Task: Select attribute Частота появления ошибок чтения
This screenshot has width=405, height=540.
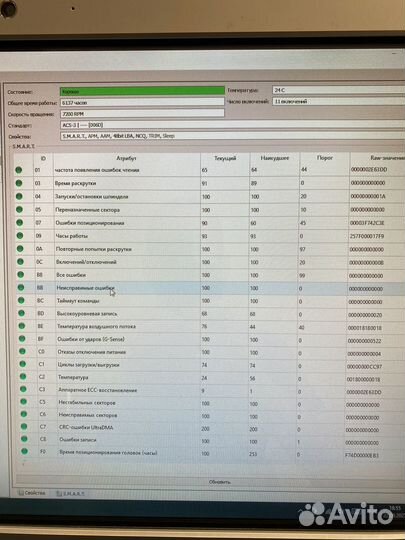Action: [x=97, y=170]
